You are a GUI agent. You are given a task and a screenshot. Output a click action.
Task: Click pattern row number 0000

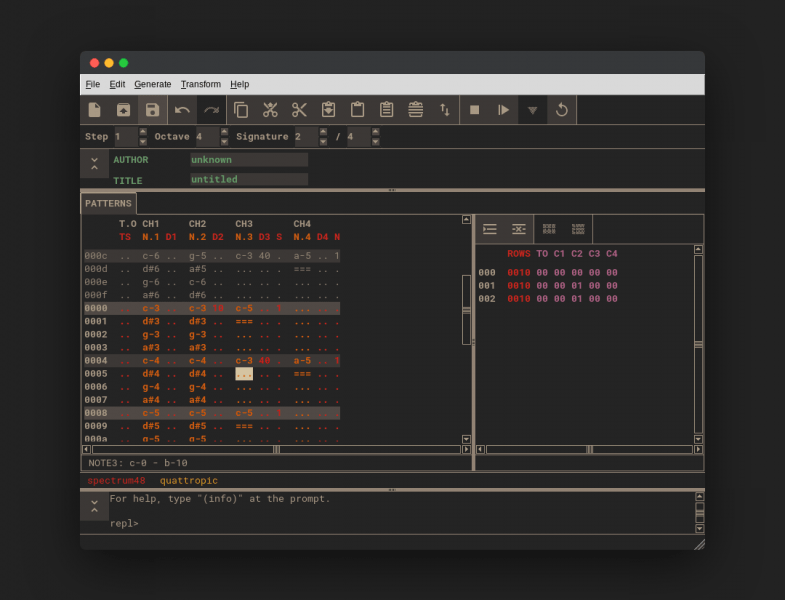click(96, 308)
